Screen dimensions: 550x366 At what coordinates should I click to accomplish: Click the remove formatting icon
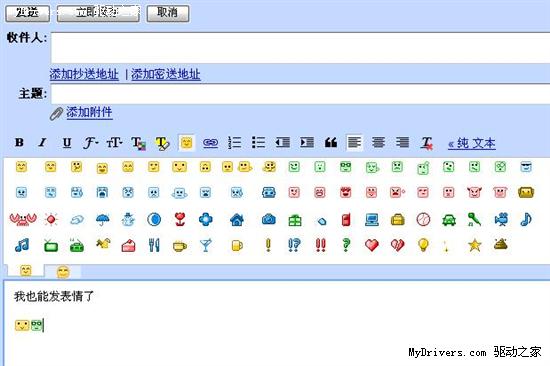427,143
